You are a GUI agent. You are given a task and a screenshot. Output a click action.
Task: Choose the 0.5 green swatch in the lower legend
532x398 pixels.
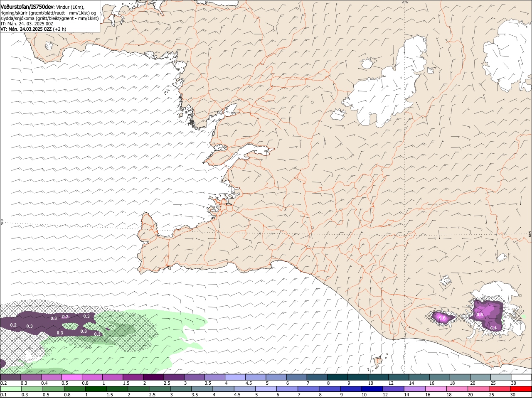pos(54,389)
